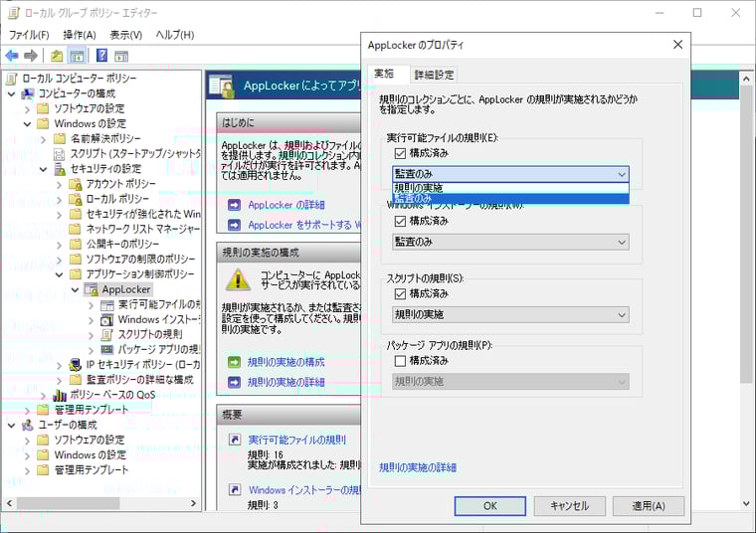Open the 表示(V) menu
756x533 pixels.
[x=126, y=35]
